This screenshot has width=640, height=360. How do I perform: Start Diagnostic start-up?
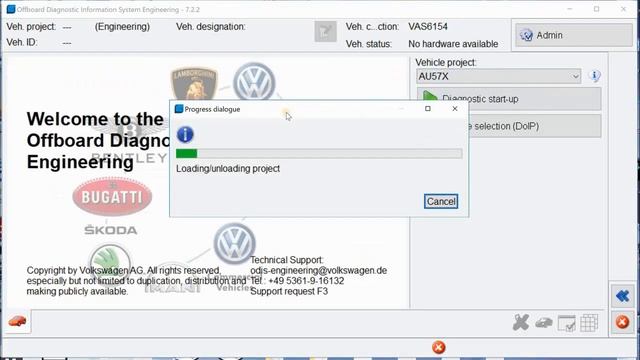509,98
